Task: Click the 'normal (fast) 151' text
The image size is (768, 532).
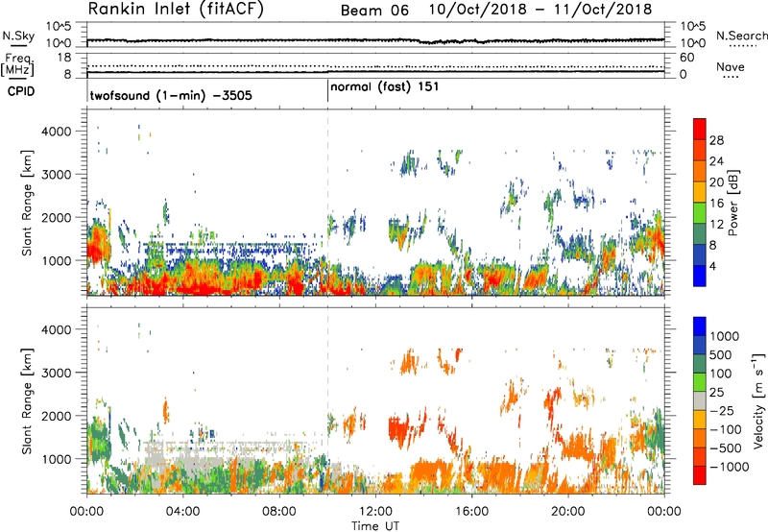Action: pos(385,87)
